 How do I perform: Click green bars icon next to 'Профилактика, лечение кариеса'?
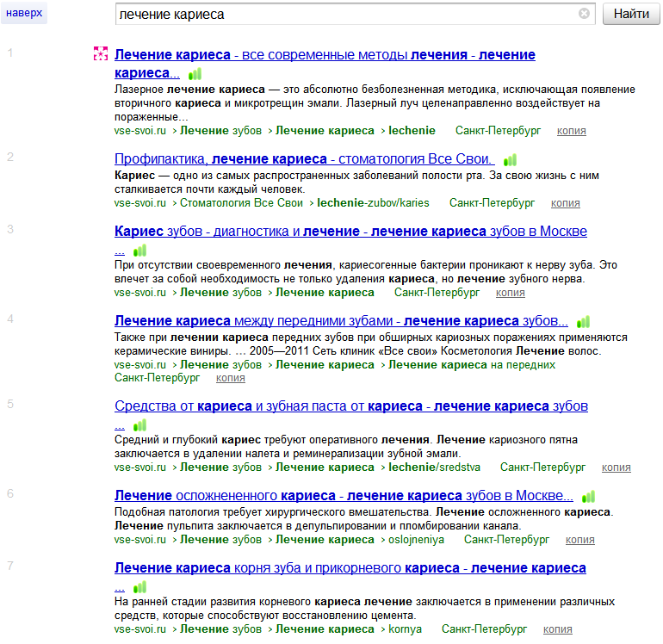tap(510, 160)
